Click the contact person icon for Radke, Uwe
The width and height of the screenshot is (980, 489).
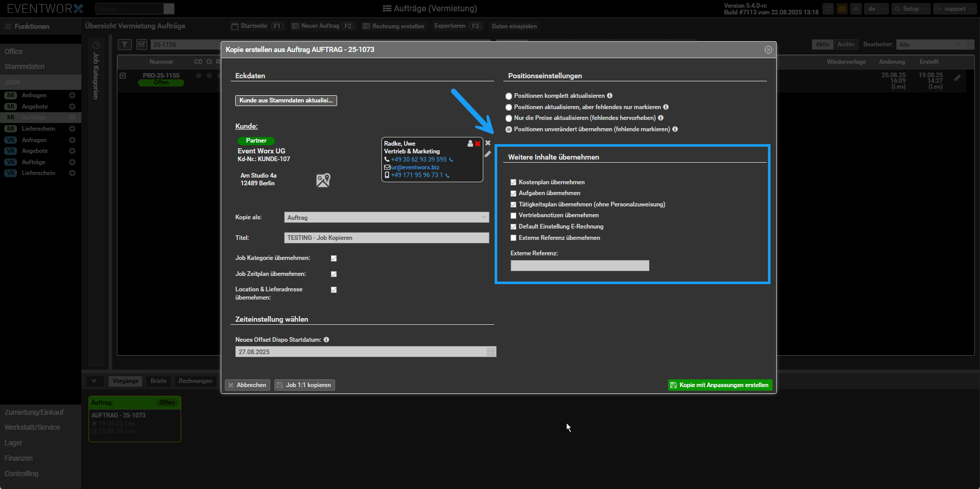point(470,144)
